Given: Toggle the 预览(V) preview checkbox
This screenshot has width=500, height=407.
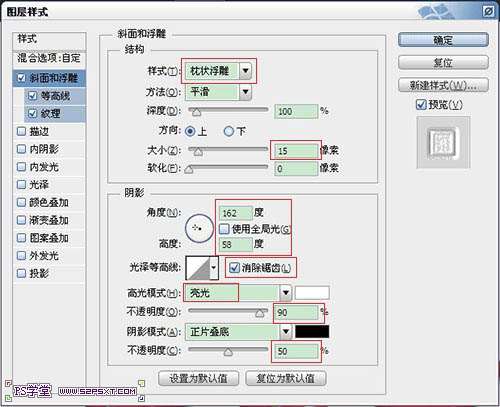Looking at the screenshot, I should pos(421,105).
